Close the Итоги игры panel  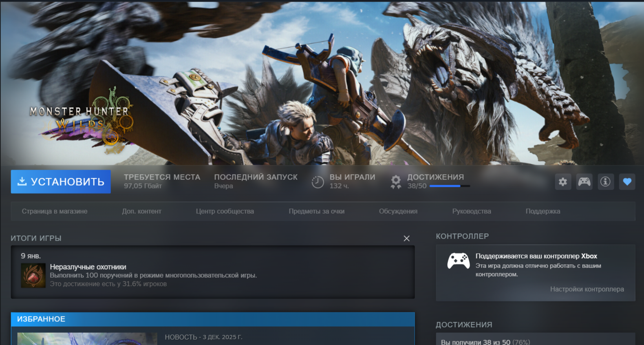point(406,239)
